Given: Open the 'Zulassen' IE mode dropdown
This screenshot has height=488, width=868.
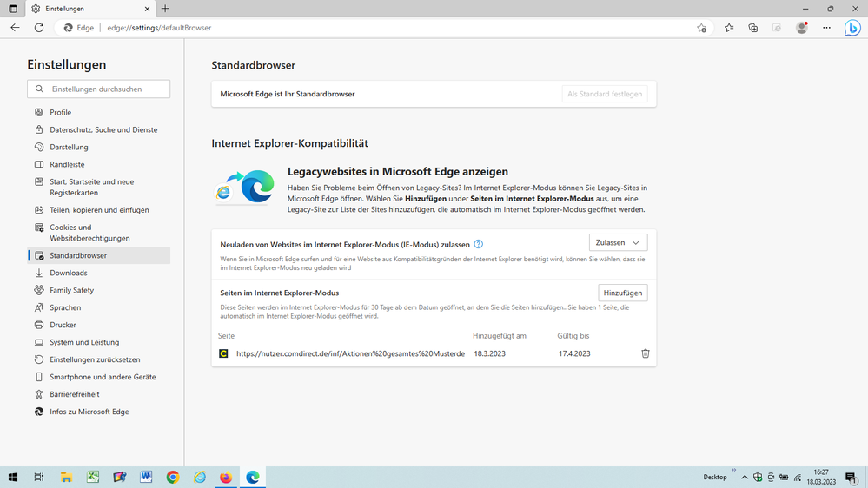Looking at the screenshot, I should (618, 243).
